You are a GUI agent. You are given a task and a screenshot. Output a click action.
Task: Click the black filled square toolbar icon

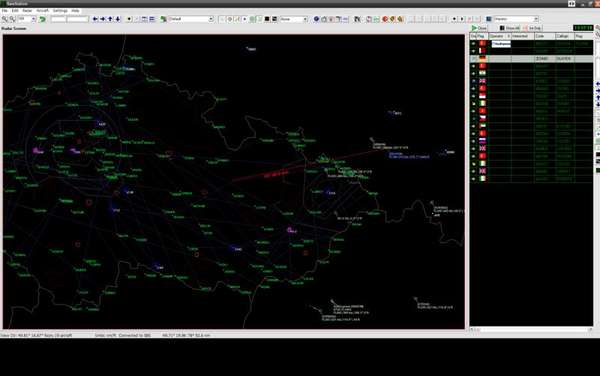coord(267,19)
